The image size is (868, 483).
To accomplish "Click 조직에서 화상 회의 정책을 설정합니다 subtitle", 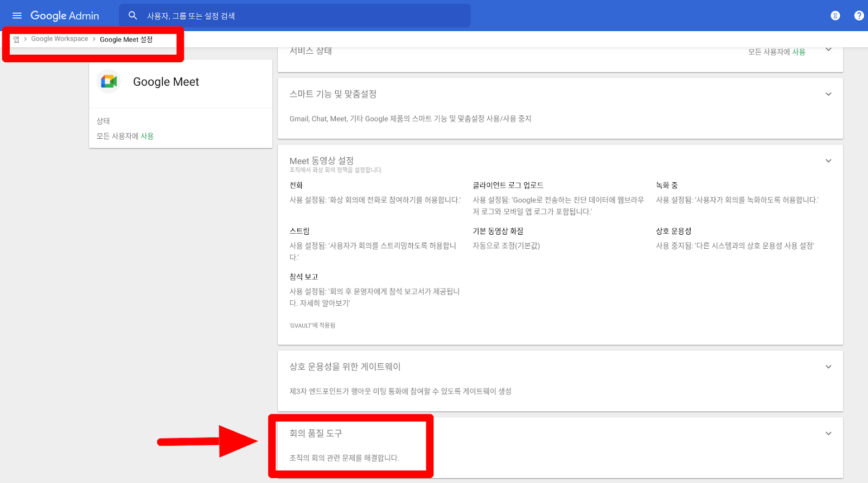I will coord(336,170).
